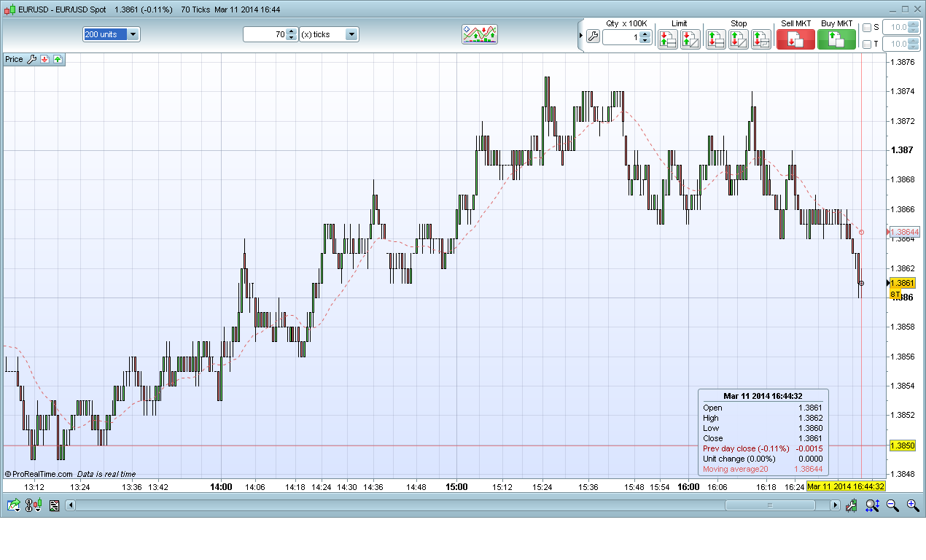Click the 15:00 time axis label
The width and height of the screenshot is (926, 560).
(x=457, y=486)
